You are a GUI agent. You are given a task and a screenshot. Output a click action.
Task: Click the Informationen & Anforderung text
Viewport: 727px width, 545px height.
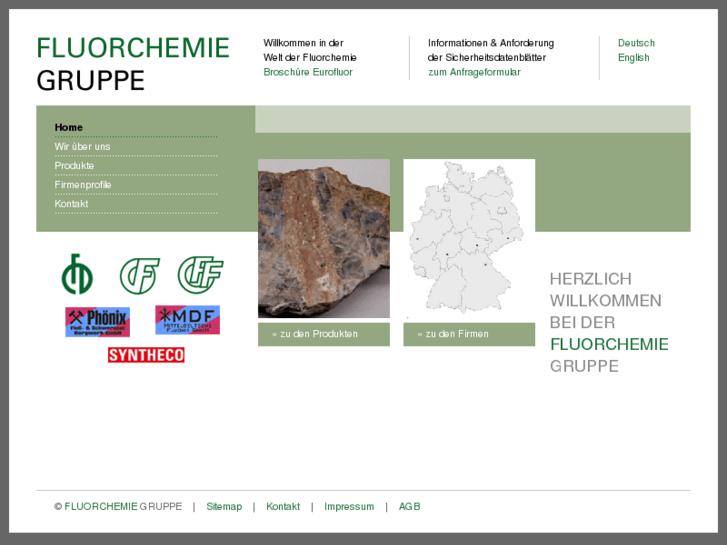pos(491,43)
